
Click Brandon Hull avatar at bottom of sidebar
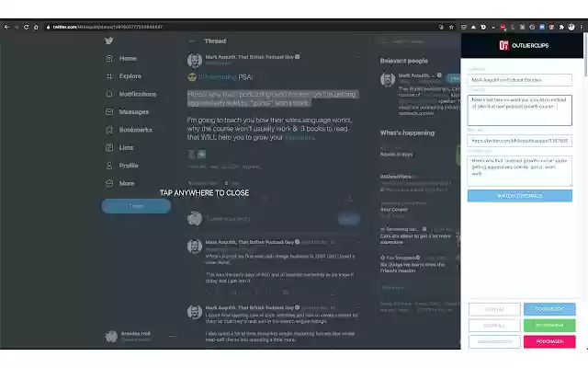(x=111, y=337)
